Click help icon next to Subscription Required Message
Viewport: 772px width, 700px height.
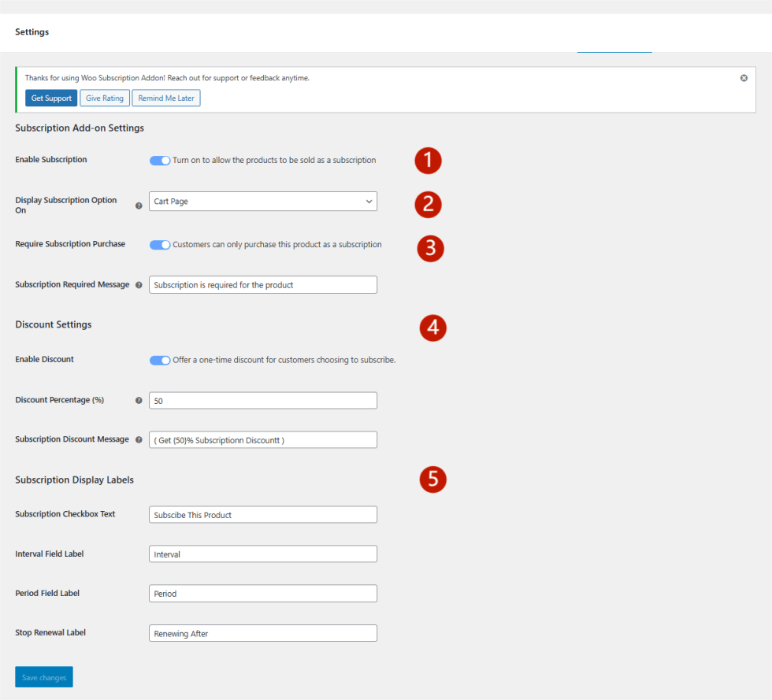[x=139, y=285]
